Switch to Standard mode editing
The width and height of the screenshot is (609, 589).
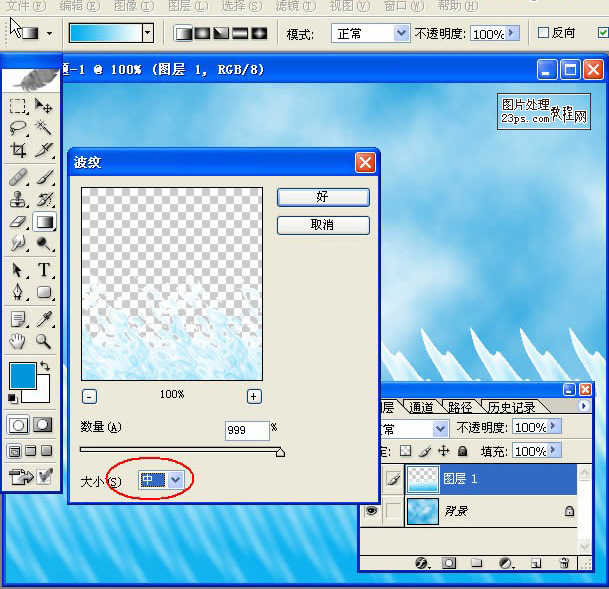point(18,425)
